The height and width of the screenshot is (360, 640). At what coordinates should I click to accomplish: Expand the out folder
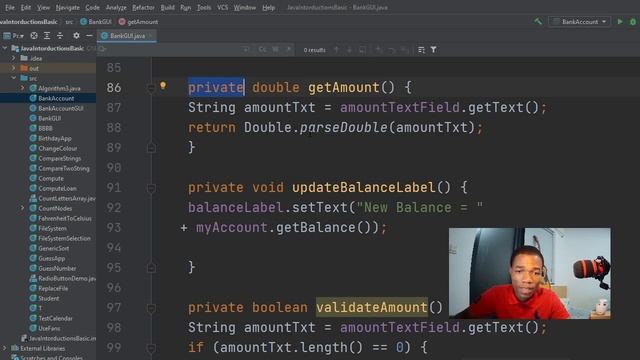click(x=13, y=68)
